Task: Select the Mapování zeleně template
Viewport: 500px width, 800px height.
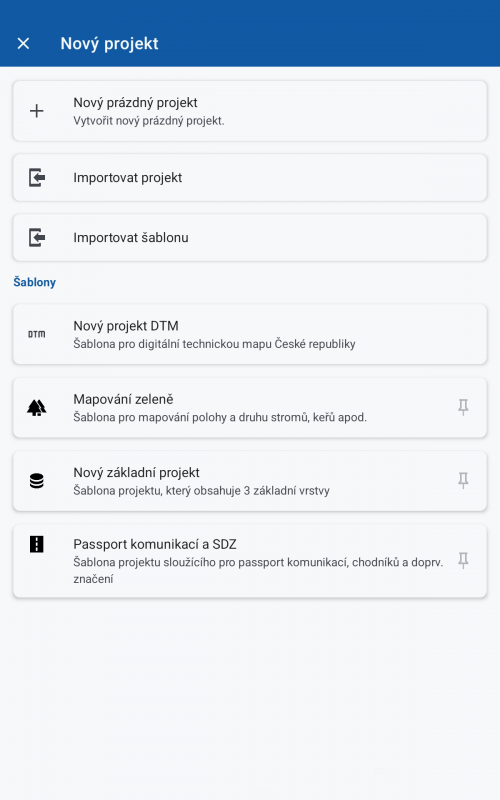Action: [250, 408]
